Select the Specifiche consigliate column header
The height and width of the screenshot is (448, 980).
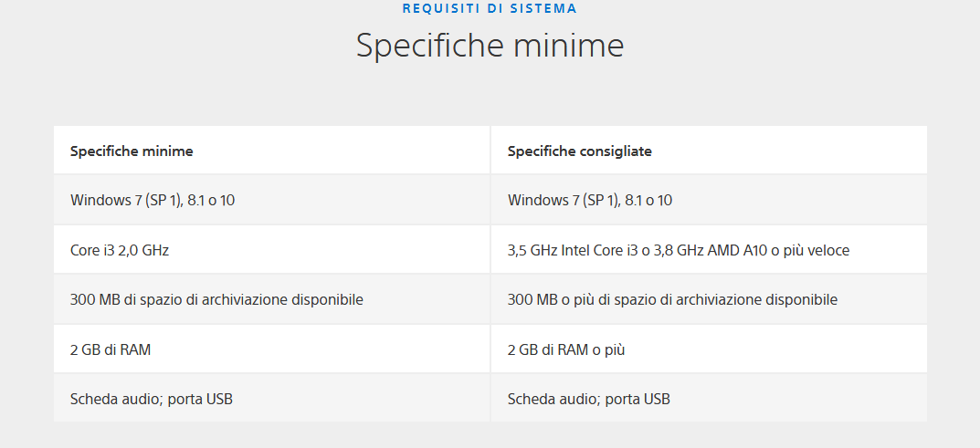579,151
